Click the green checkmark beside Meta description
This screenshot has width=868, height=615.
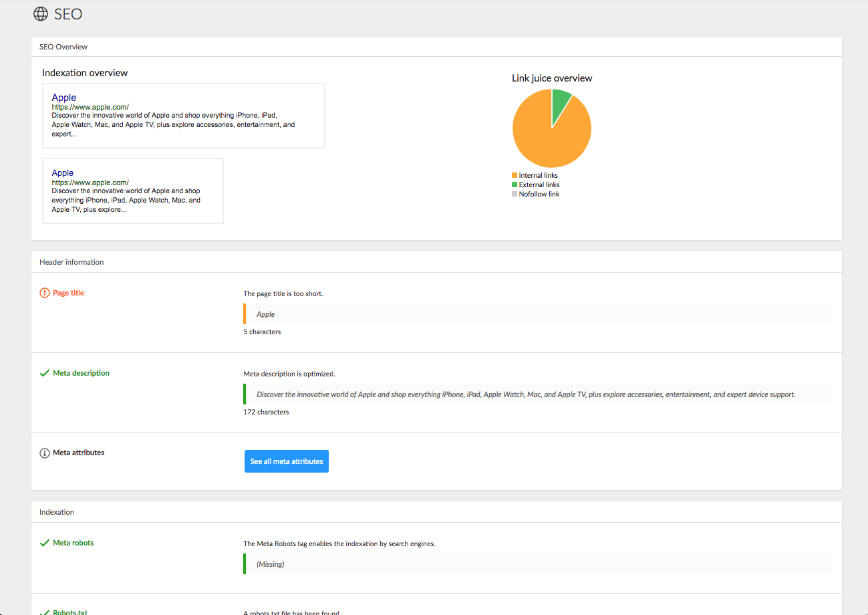(45, 373)
